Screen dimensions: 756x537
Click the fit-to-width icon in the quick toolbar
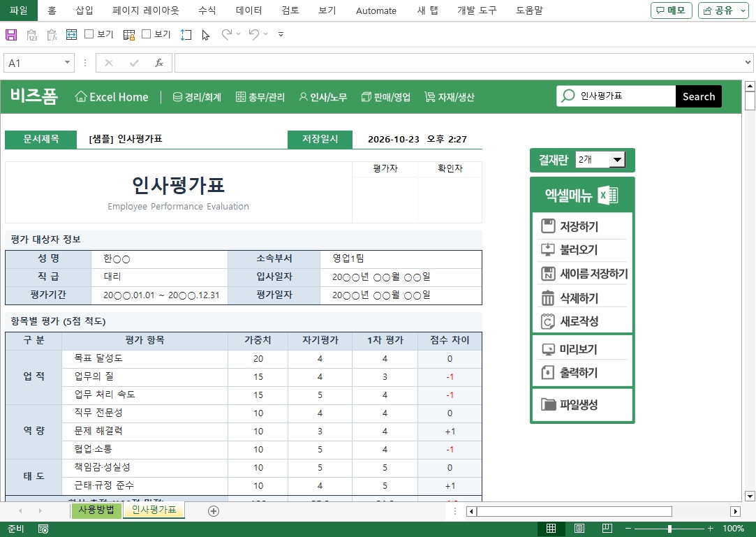click(71, 34)
